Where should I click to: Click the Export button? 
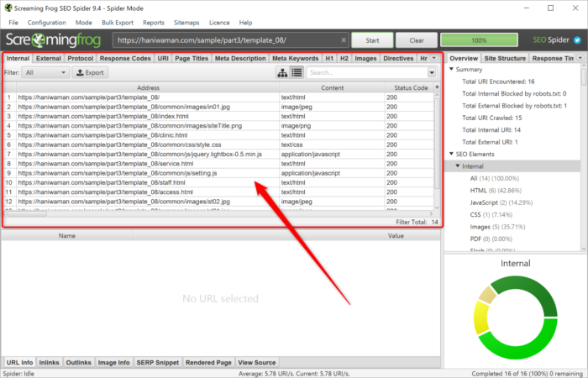[90, 73]
